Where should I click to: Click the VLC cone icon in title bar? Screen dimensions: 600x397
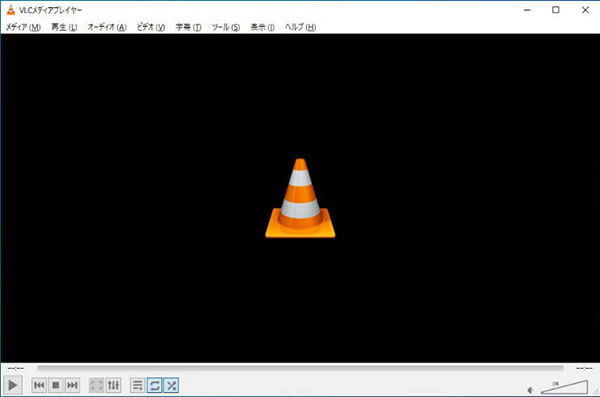point(11,10)
